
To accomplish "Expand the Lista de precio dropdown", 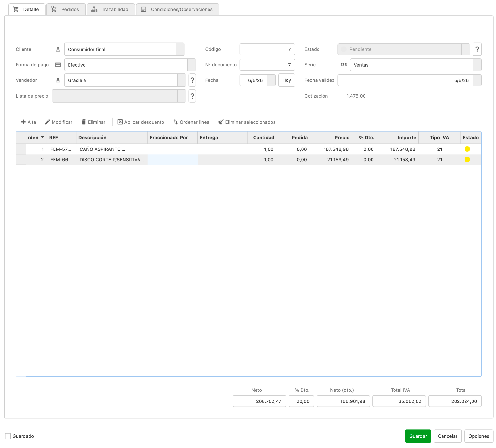I will (x=181, y=96).
